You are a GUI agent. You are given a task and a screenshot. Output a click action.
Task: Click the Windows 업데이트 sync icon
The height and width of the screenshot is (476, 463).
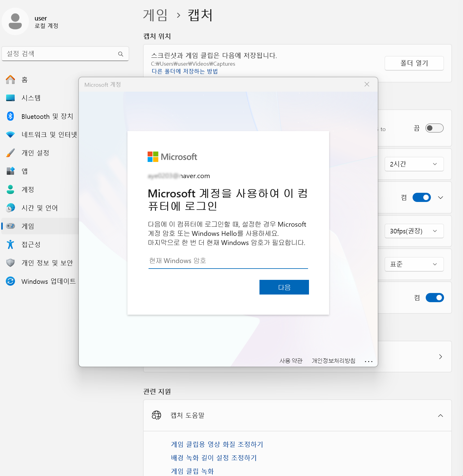point(10,281)
